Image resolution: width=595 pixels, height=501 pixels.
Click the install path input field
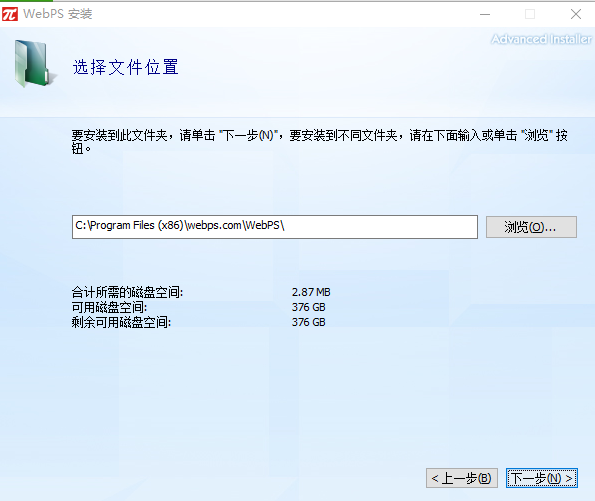275,227
